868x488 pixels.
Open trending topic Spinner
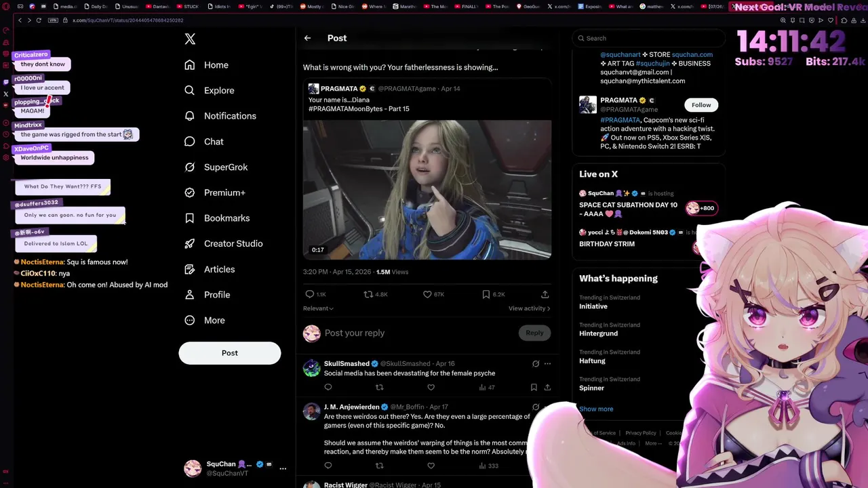(591, 388)
